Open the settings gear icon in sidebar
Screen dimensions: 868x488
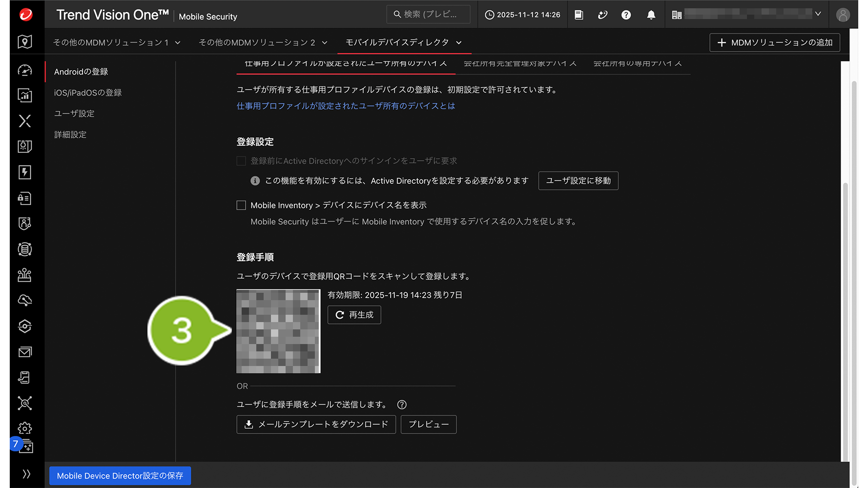click(x=25, y=428)
